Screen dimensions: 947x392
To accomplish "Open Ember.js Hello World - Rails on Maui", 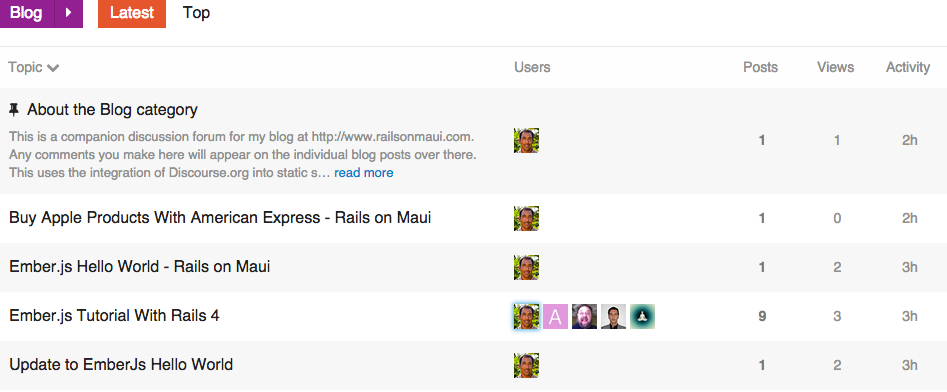I will (140, 266).
